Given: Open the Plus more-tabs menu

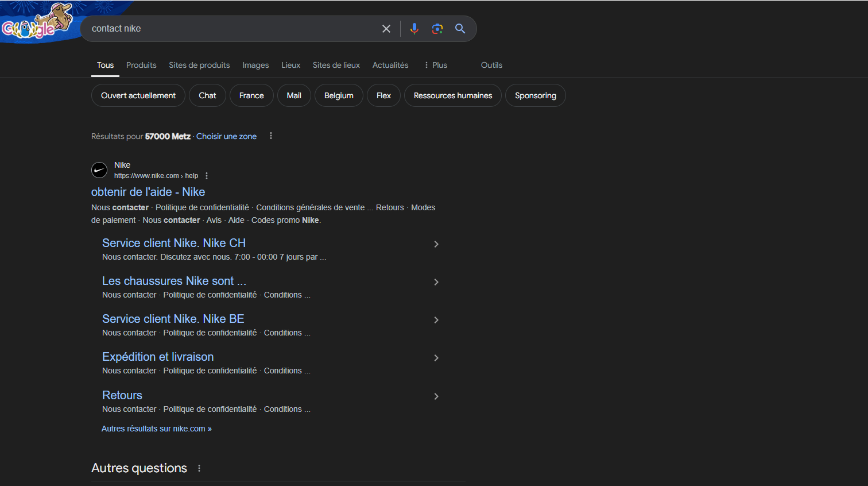Looking at the screenshot, I should coord(435,65).
